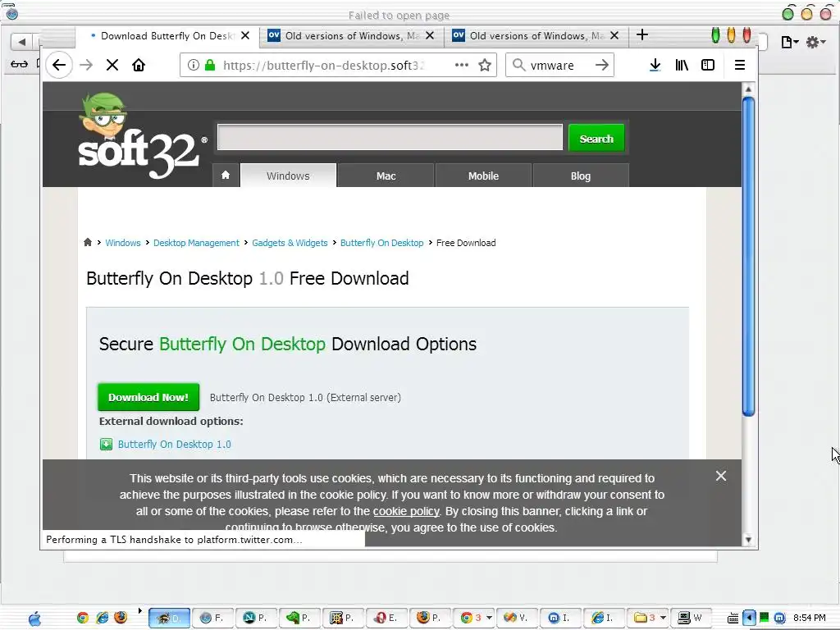Click the green Search button

point(596,138)
